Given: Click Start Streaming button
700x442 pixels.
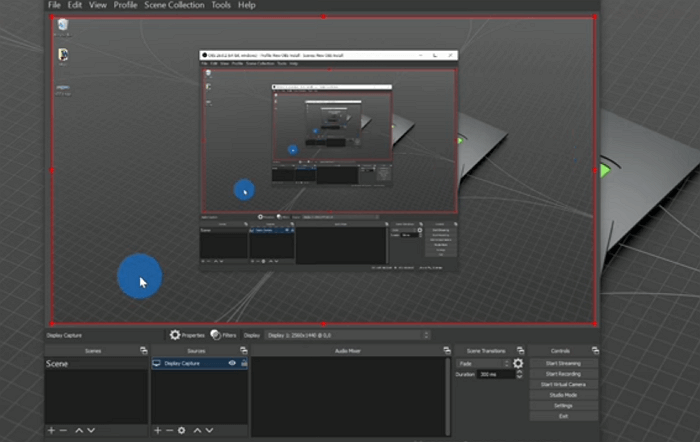Looking at the screenshot, I should (563, 363).
